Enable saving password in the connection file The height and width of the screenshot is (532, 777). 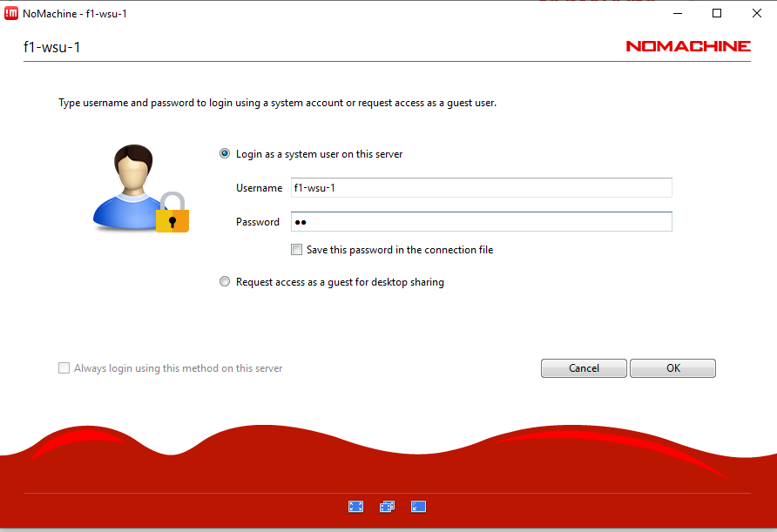coord(296,249)
